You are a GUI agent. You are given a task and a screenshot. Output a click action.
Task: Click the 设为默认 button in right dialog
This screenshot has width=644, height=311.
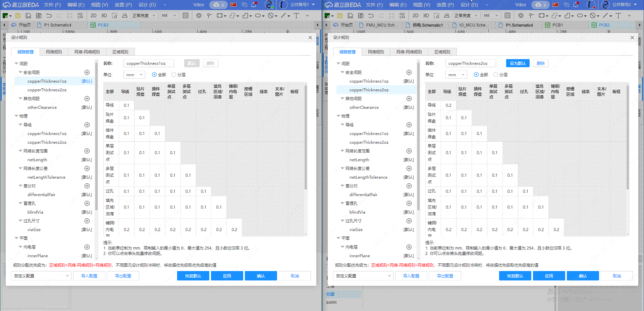[518, 63]
